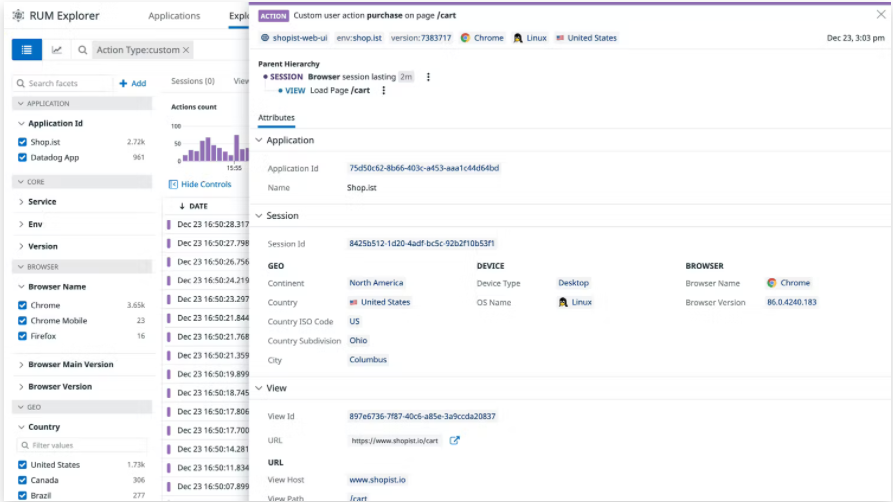Collapse the Country facet

tap(21, 427)
